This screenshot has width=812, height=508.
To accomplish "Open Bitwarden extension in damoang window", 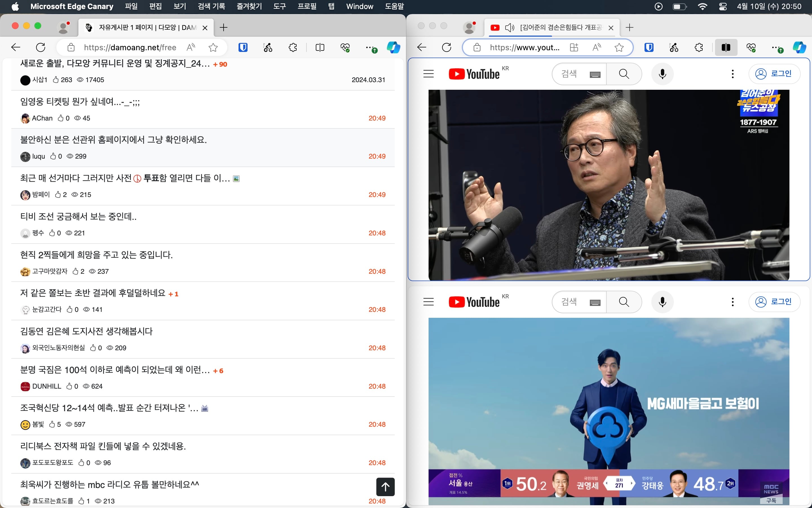I will pos(243,47).
